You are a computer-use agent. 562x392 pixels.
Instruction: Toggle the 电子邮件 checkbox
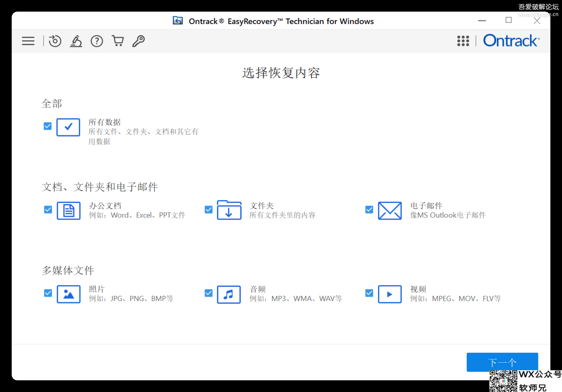point(369,209)
